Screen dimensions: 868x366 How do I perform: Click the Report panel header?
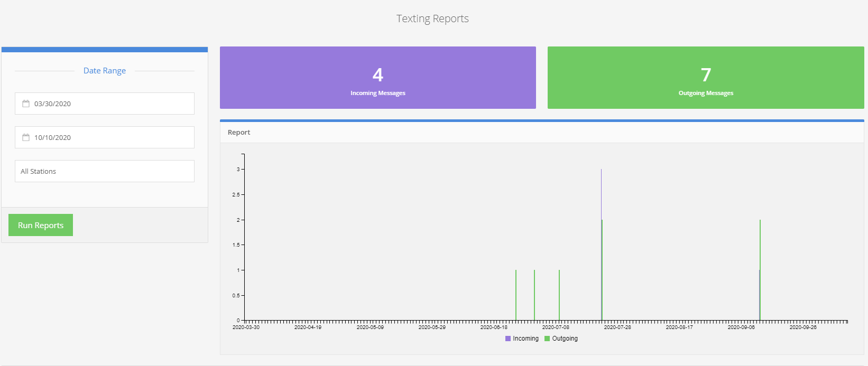coord(239,132)
